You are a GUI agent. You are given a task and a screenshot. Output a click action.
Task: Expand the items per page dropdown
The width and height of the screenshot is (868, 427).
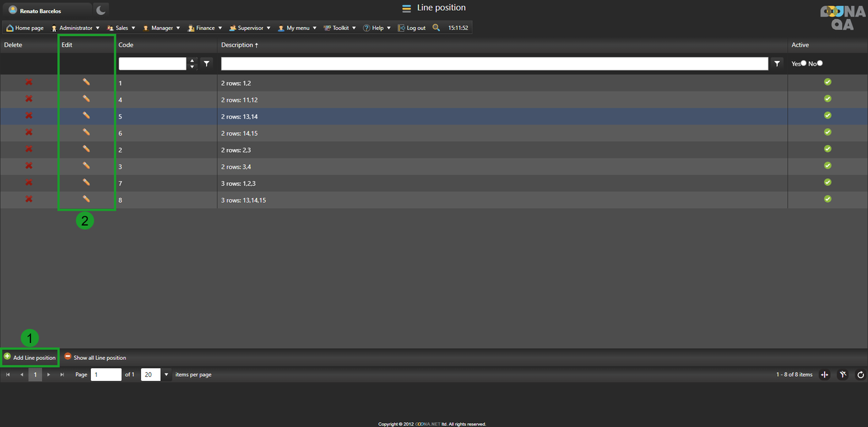click(167, 375)
